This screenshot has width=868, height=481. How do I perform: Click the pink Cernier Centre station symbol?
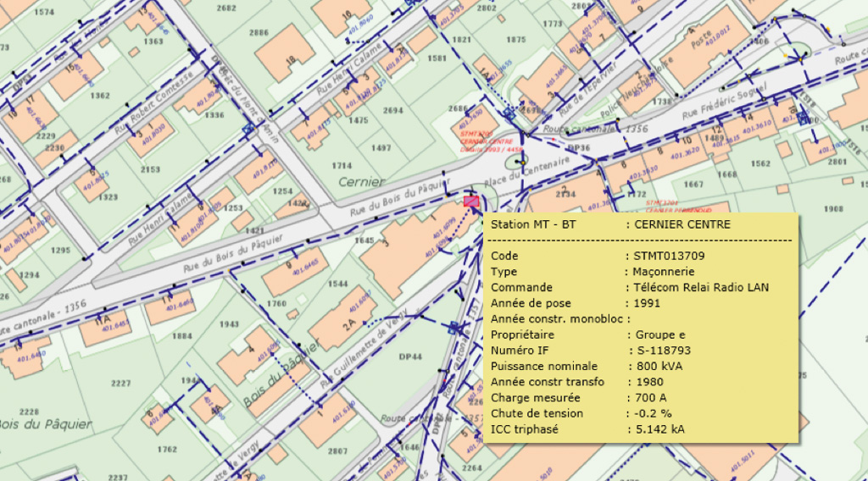[x=471, y=201]
